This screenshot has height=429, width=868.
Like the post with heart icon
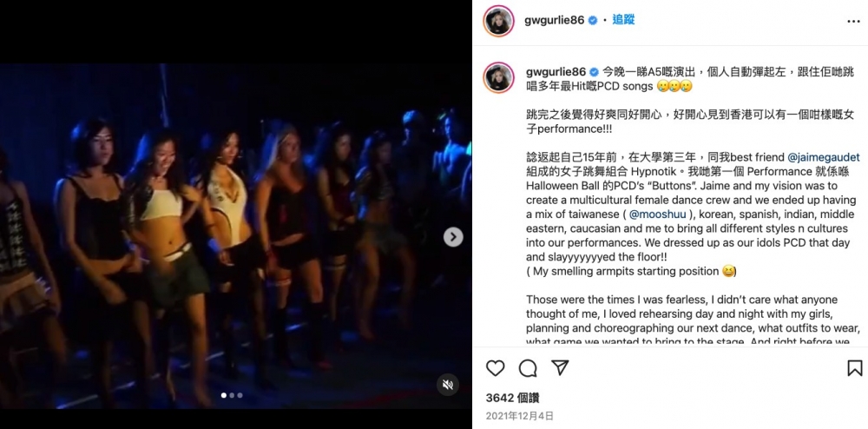(x=495, y=368)
